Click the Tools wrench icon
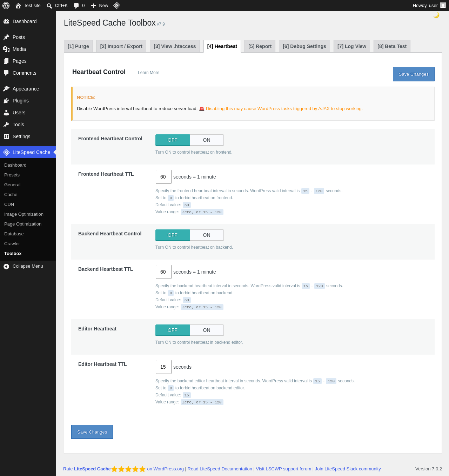Screen dimensions: 449x476 [6, 125]
